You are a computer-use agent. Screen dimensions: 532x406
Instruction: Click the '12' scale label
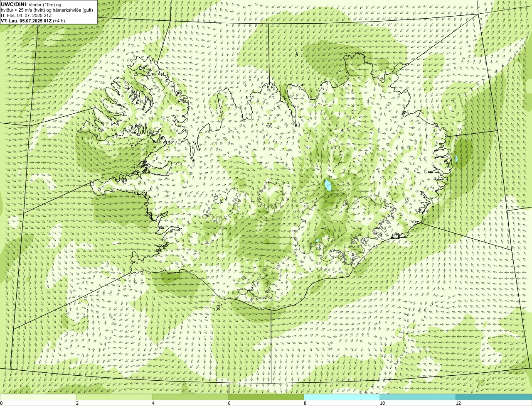[458, 403]
